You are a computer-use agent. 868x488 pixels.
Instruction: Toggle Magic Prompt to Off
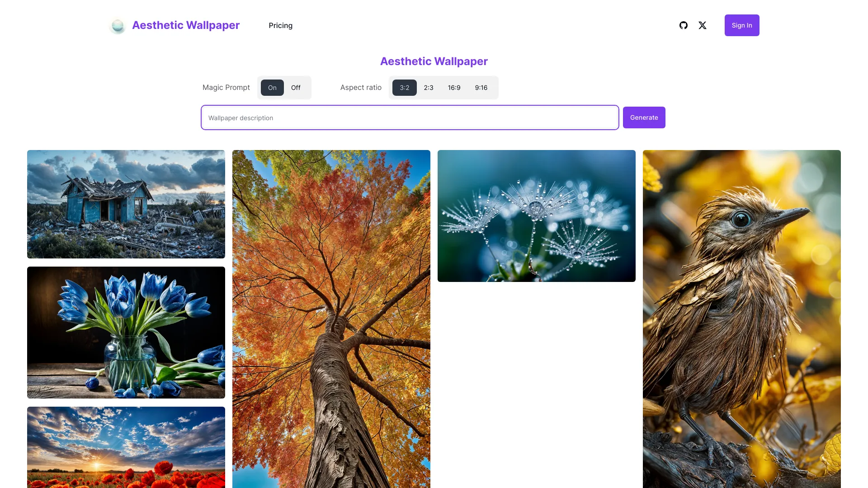coord(295,88)
